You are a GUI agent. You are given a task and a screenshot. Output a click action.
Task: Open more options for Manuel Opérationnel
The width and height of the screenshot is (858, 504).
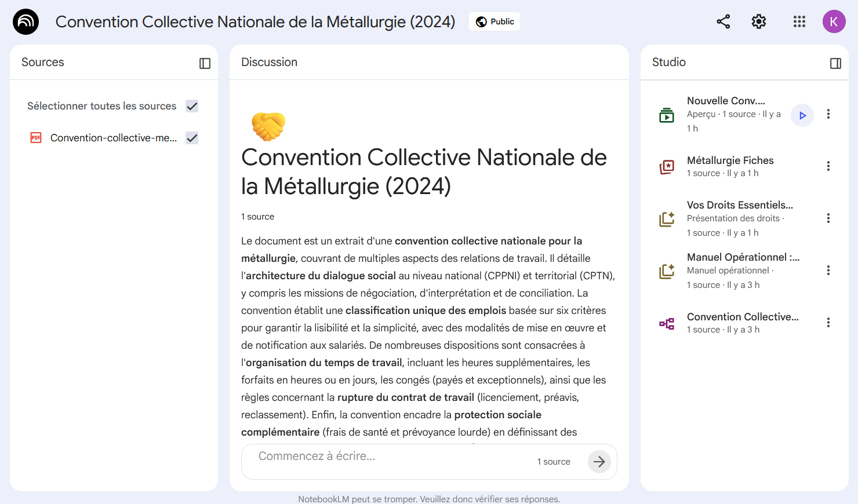pos(828,271)
